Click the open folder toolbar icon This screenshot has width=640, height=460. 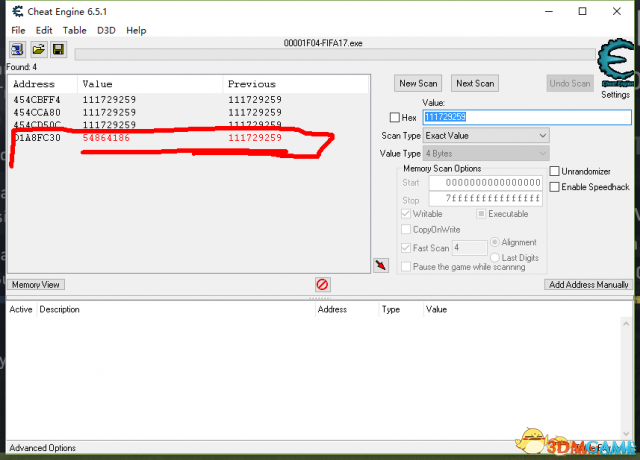click(x=38, y=50)
